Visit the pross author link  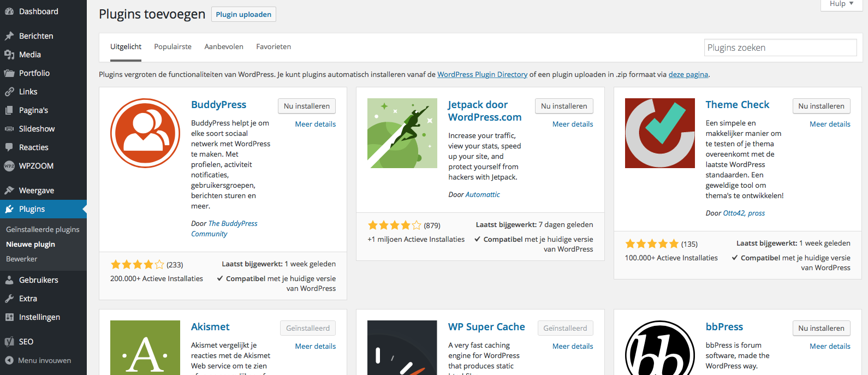pos(757,213)
